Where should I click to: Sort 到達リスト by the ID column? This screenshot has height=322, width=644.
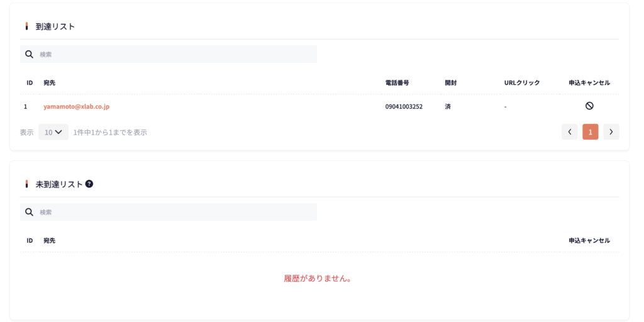[30, 83]
